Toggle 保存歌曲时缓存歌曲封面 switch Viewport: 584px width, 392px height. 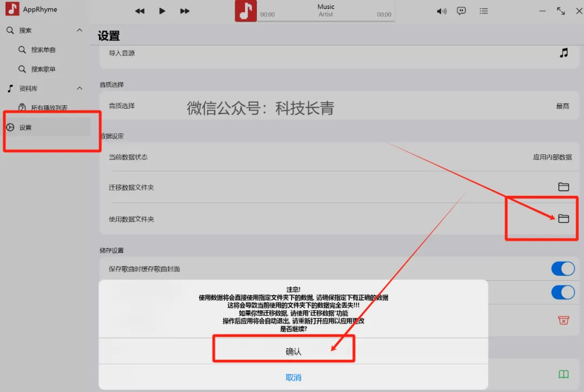click(x=563, y=269)
